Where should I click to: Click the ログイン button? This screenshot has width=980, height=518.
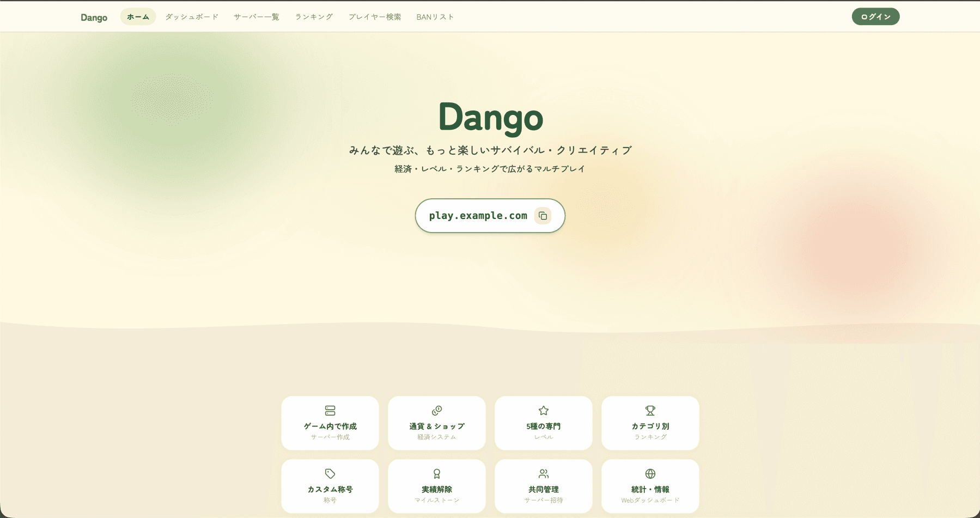pyautogui.click(x=875, y=17)
